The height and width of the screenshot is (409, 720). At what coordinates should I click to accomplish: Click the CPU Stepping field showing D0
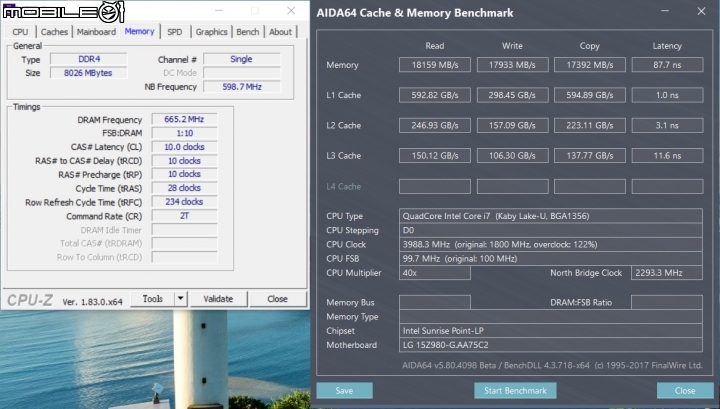(551, 230)
